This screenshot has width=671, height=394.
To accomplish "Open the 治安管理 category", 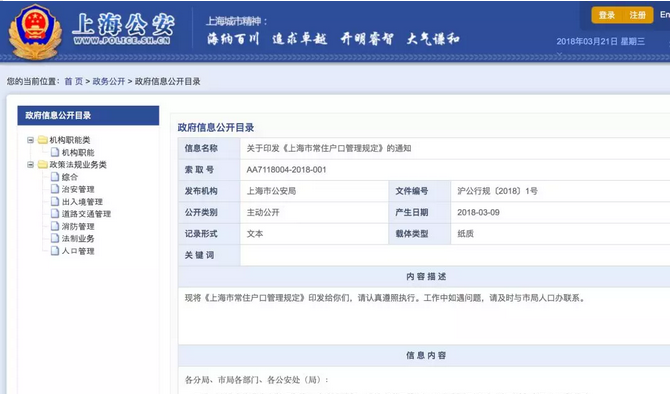I will (x=78, y=189).
